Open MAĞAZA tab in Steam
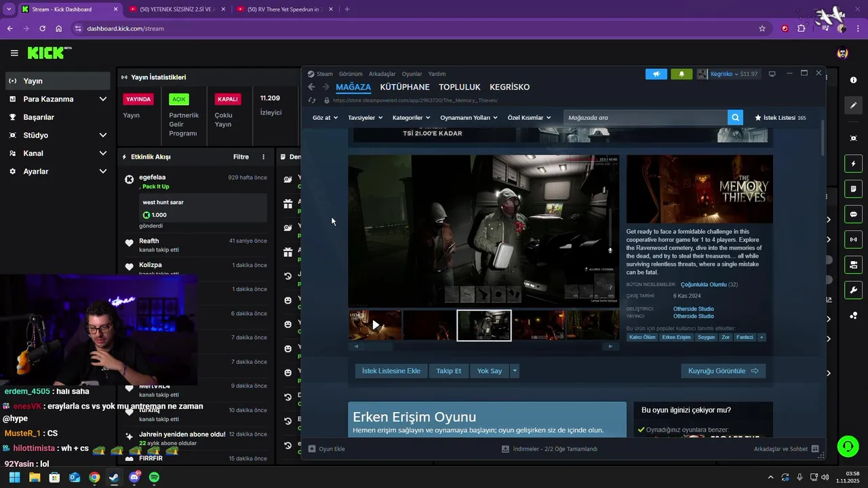 click(353, 87)
